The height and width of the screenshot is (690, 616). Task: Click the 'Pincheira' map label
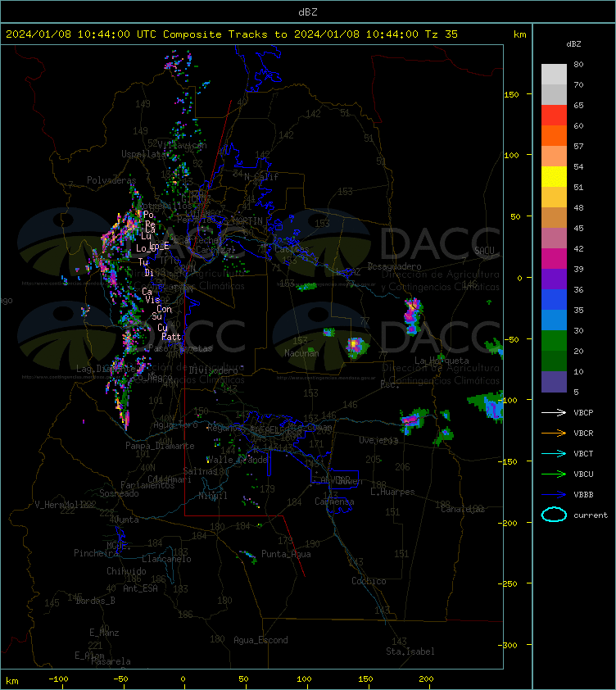click(96, 552)
